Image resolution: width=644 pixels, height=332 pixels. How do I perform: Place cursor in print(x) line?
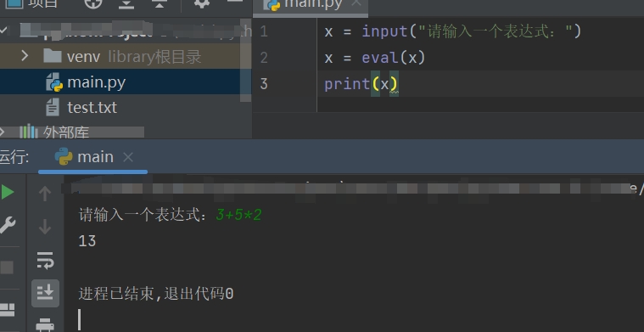361,84
